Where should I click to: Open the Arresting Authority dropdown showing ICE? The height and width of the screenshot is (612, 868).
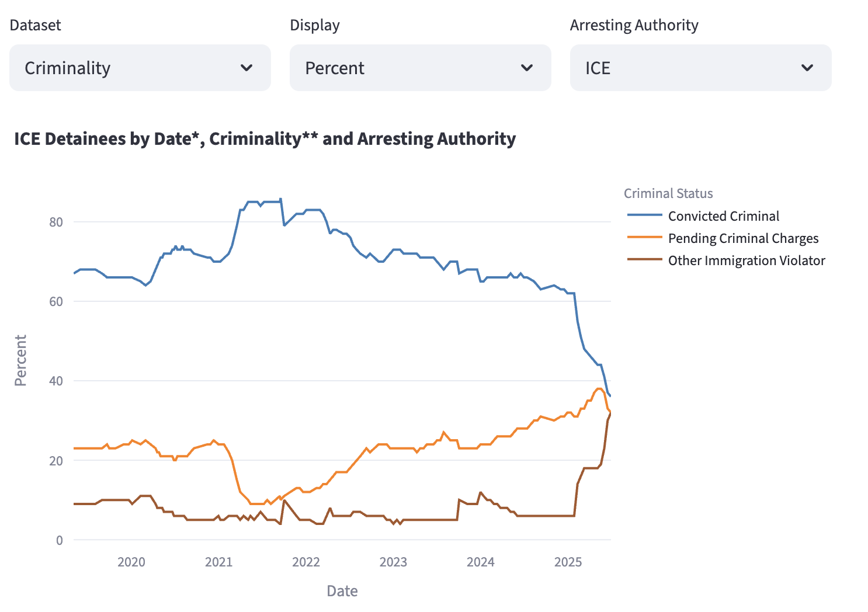(700, 68)
